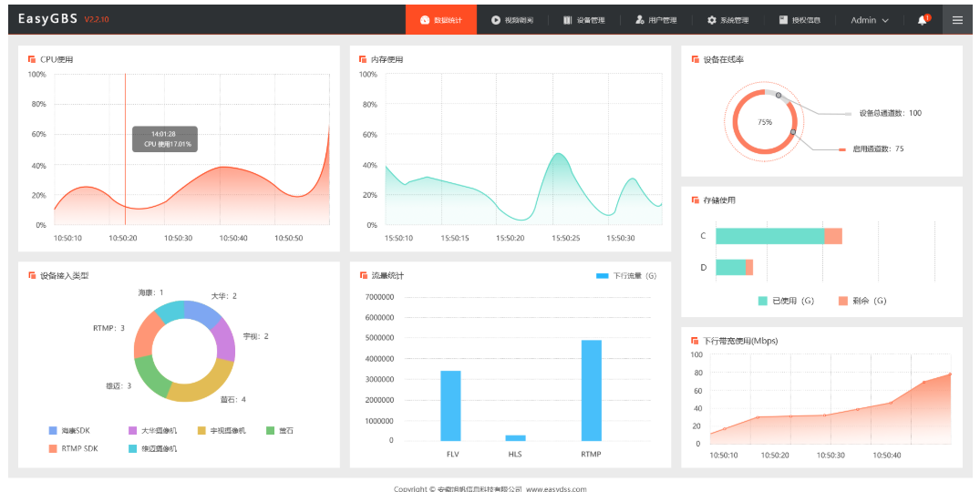Open the www.easydss.com footer link
This screenshot has width=980, height=492.
tap(556, 489)
